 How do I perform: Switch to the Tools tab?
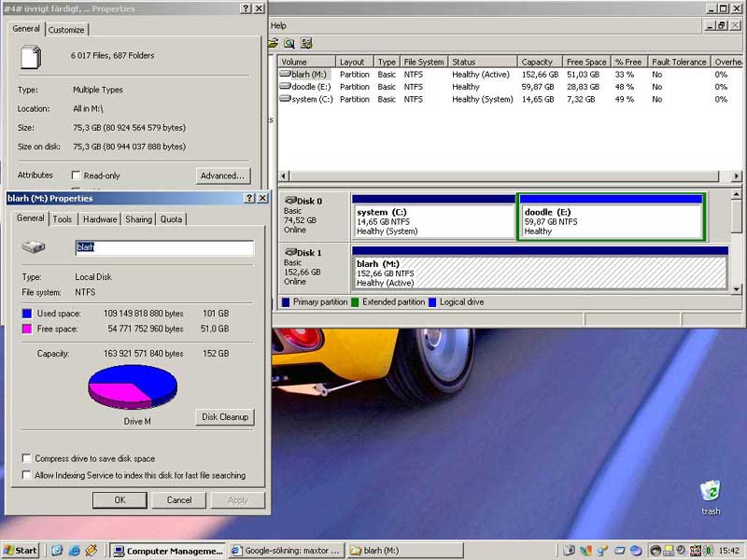(x=63, y=219)
